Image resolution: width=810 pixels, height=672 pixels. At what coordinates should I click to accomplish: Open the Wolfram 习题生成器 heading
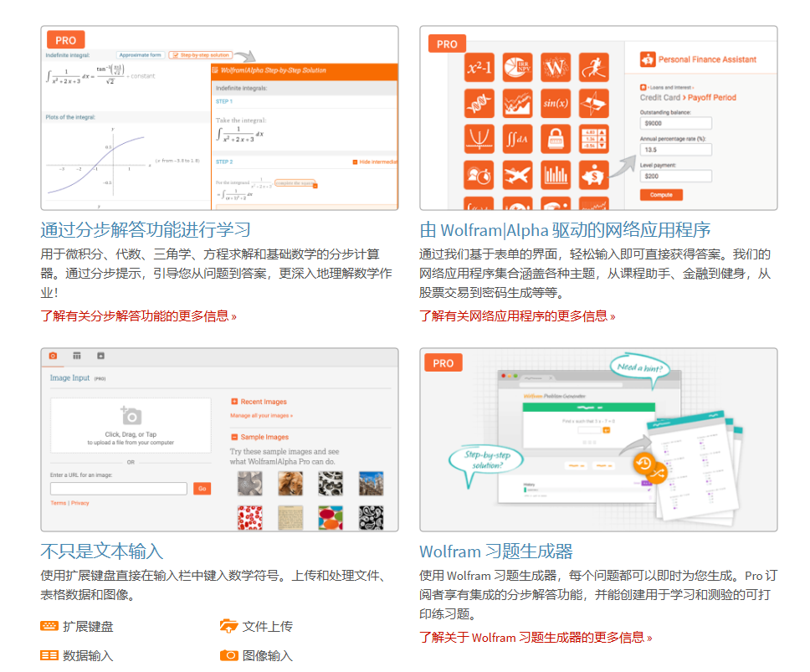pyautogui.click(x=496, y=551)
